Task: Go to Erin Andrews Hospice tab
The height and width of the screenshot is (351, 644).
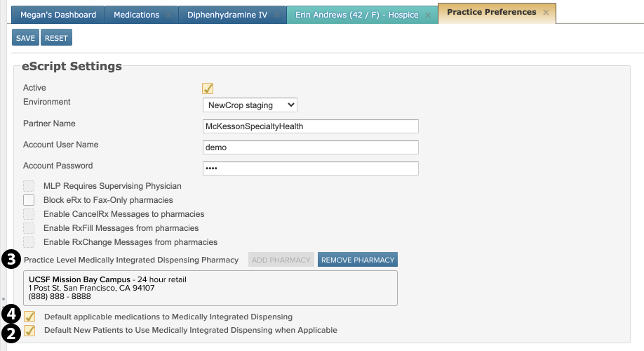Action: [x=356, y=15]
